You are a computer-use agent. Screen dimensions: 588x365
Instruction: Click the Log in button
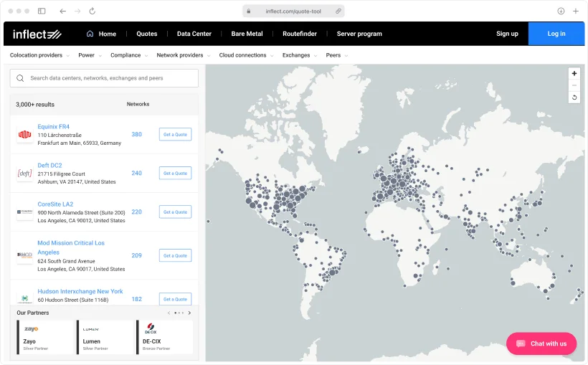(x=556, y=34)
